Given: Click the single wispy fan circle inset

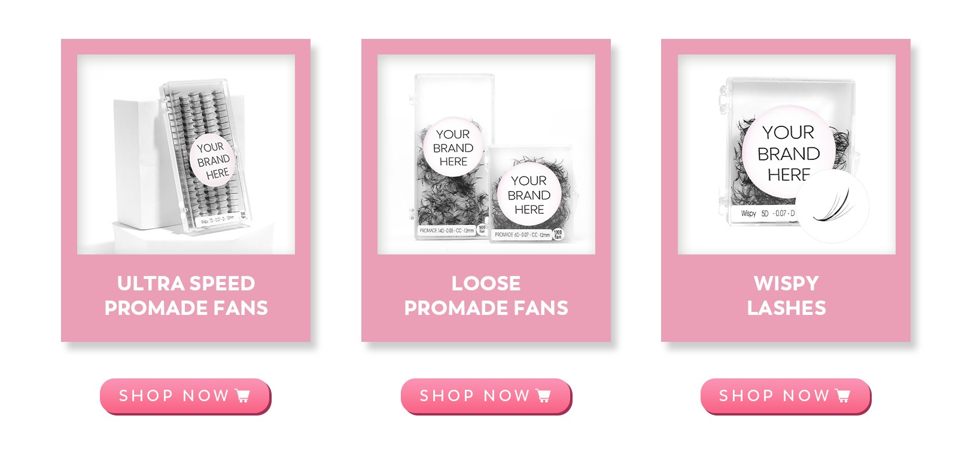Looking at the screenshot, I should pyautogui.click(x=832, y=207).
